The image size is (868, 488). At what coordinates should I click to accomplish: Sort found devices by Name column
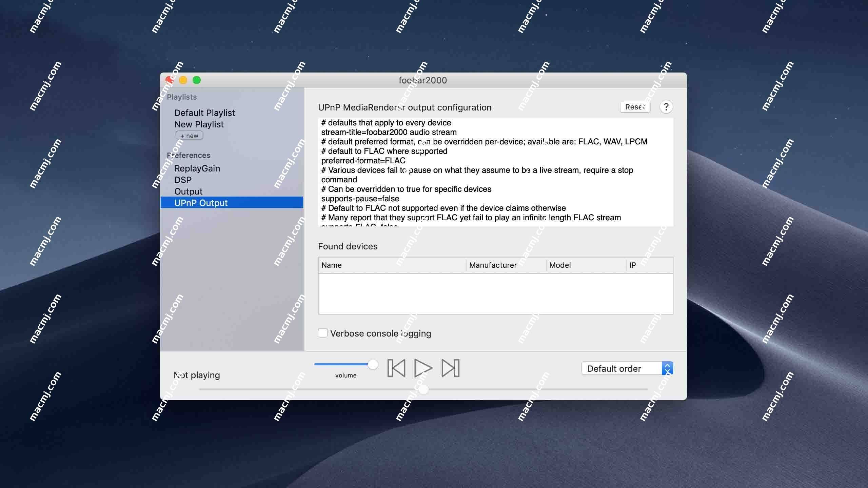392,265
